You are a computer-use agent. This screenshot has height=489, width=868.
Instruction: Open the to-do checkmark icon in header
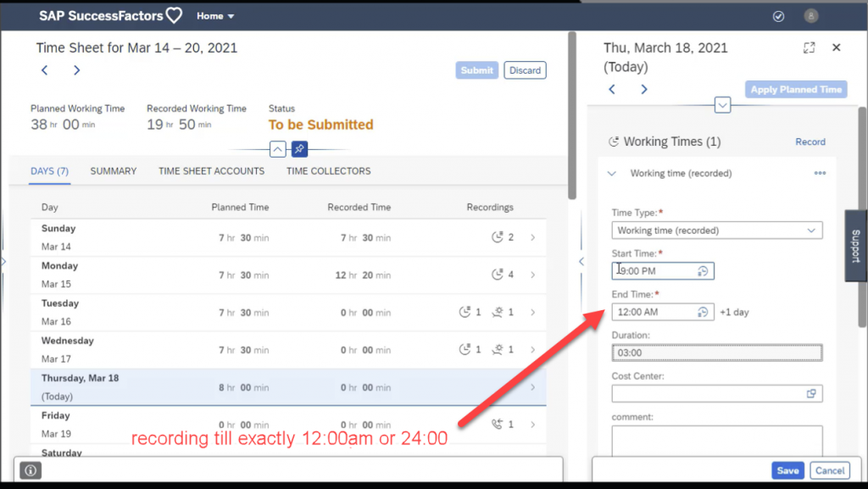(x=778, y=16)
